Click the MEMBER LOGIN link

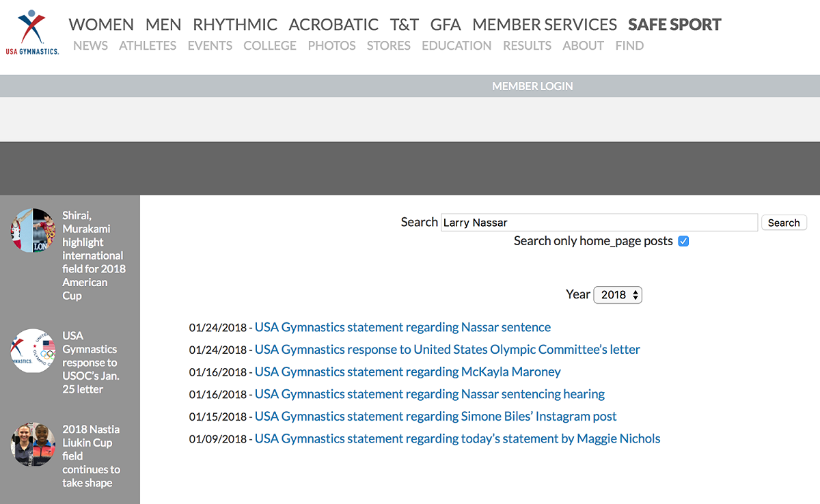click(x=532, y=86)
